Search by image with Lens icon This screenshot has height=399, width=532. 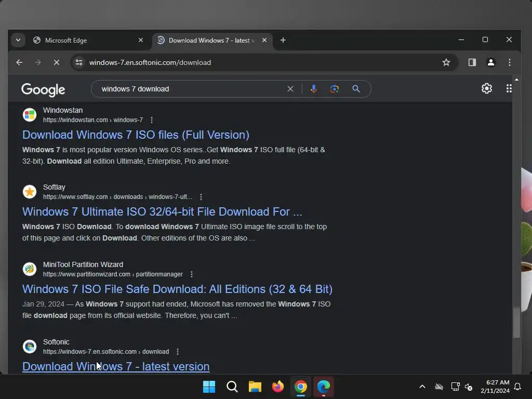[x=335, y=89]
